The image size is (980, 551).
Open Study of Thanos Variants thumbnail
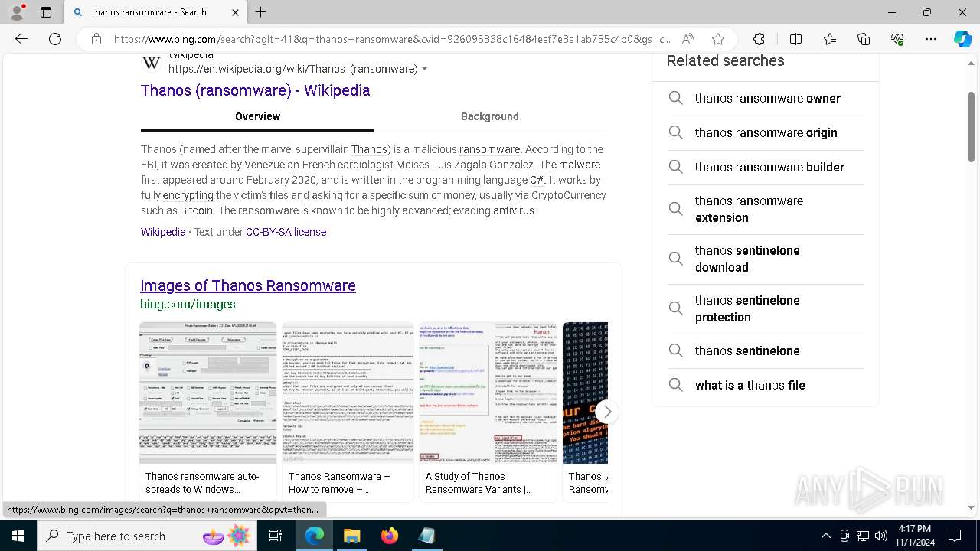[488, 393]
